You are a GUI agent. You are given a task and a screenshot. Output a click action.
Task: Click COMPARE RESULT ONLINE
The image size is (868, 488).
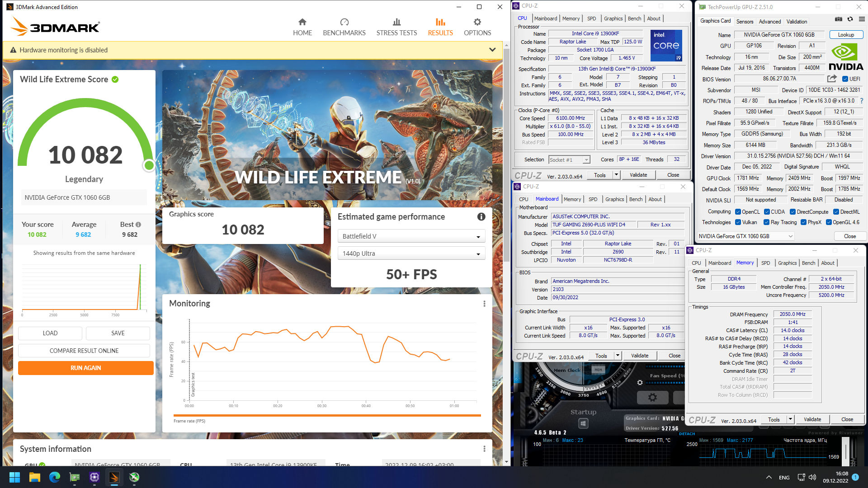click(x=84, y=351)
